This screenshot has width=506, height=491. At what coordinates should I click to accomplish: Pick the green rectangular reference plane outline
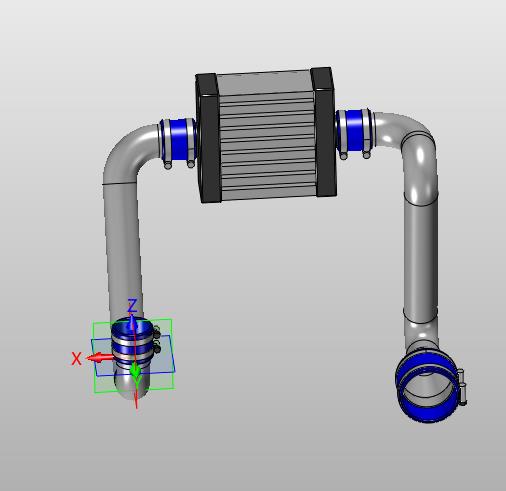(133, 356)
